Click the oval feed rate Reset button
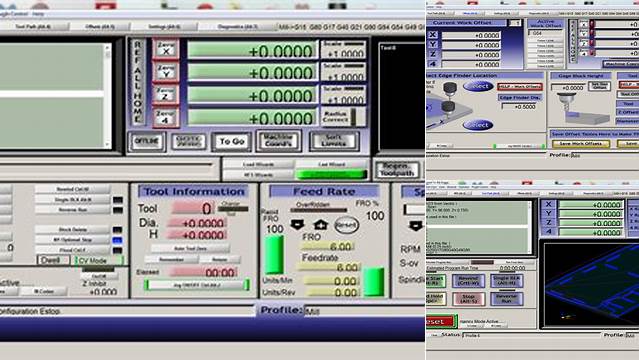This screenshot has width=639, height=360. (346, 225)
